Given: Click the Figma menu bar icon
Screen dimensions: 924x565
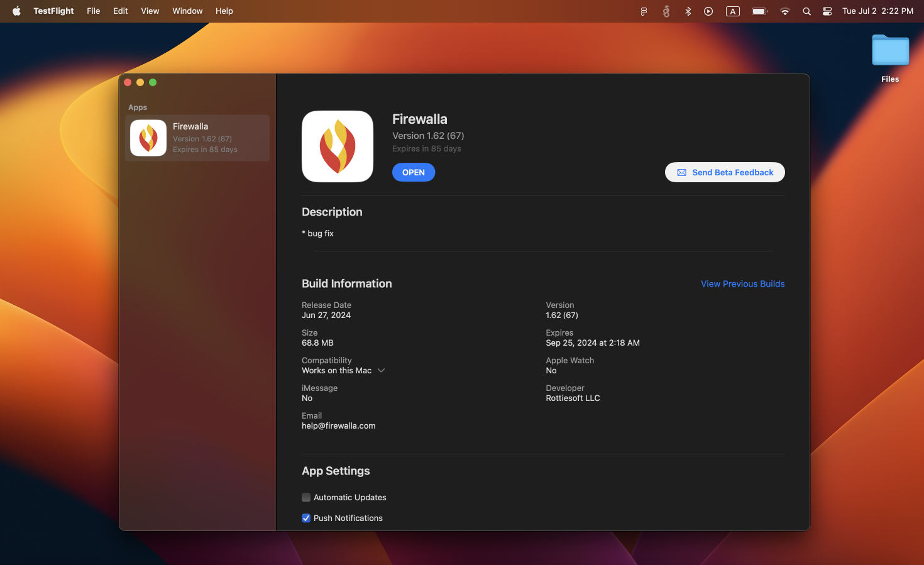Looking at the screenshot, I should click(644, 11).
